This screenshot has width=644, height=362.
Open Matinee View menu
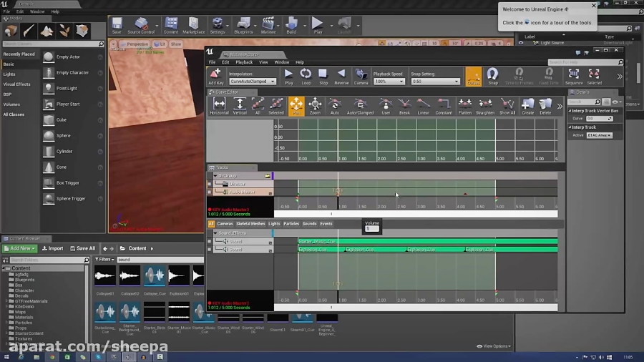pos(263,62)
